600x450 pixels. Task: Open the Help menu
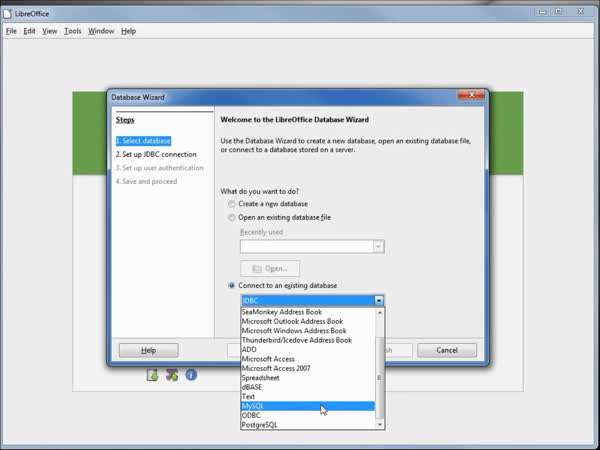point(129,31)
